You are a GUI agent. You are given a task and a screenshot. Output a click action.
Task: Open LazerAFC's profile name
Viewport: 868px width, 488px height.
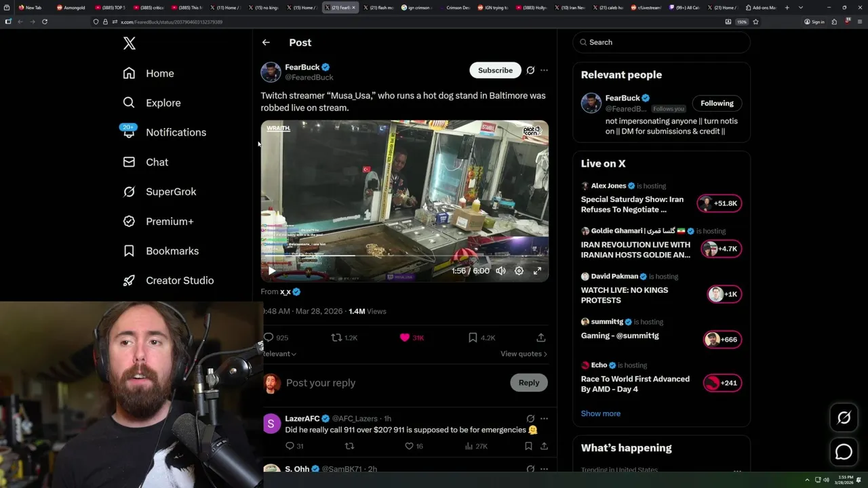[302, 419]
